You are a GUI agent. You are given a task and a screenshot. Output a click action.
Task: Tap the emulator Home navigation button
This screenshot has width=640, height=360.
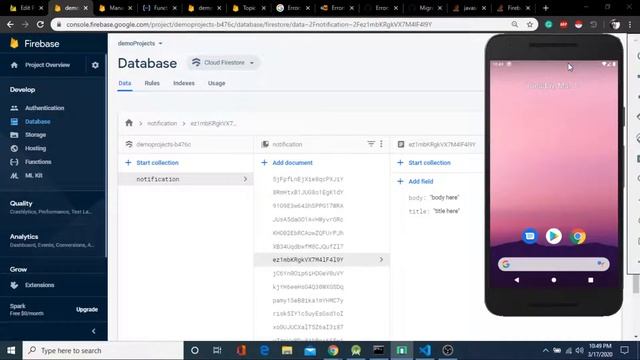click(553, 280)
